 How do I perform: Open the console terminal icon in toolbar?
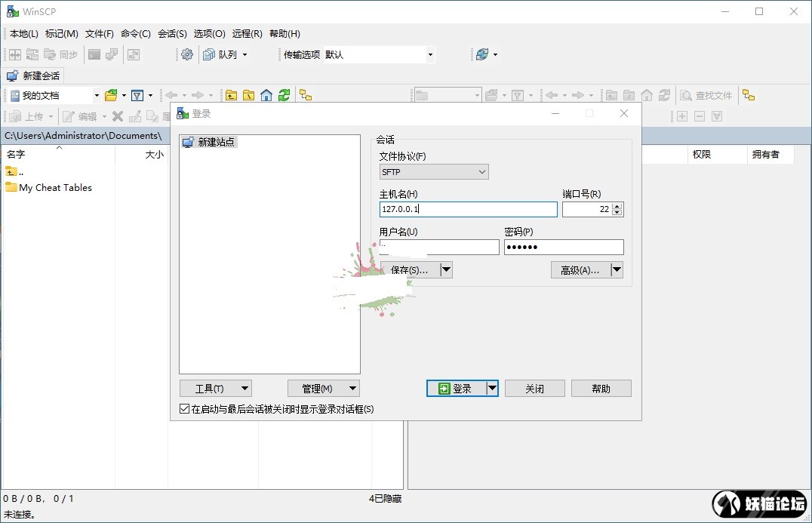click(x=94, y=54)
